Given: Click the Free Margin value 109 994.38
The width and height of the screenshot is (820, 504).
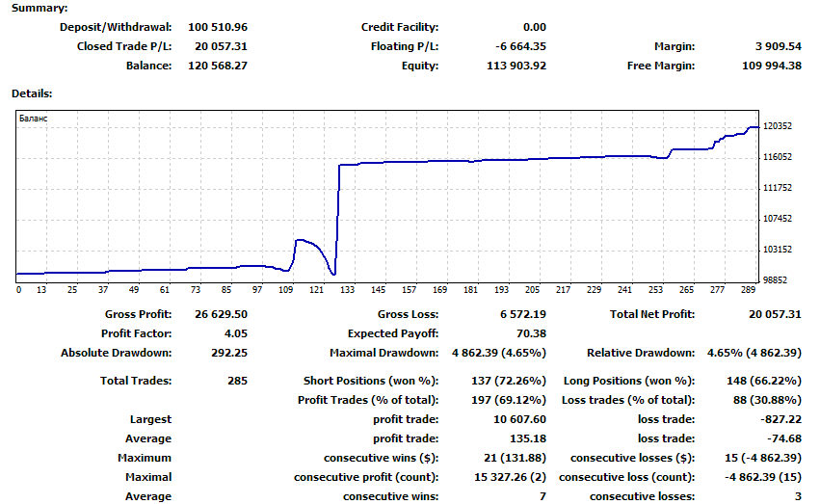Looking at the screenshot, I should point(772,66).
